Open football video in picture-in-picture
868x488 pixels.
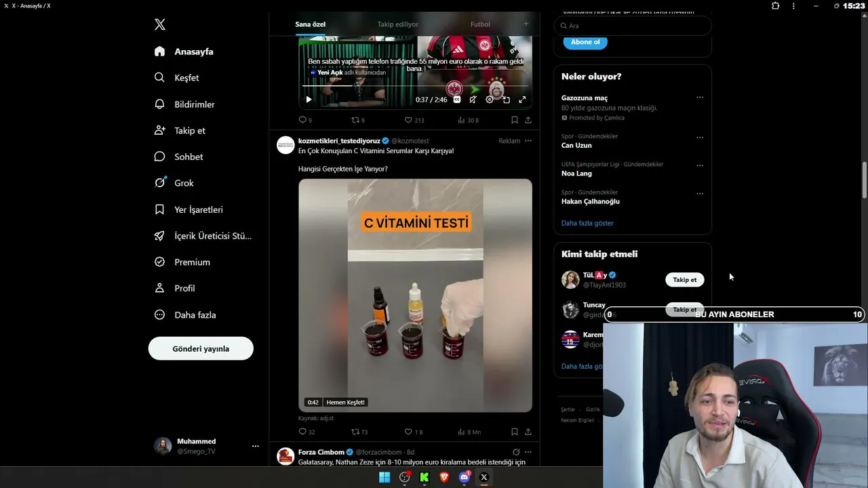pyautogui.click(x=506, y=100)
